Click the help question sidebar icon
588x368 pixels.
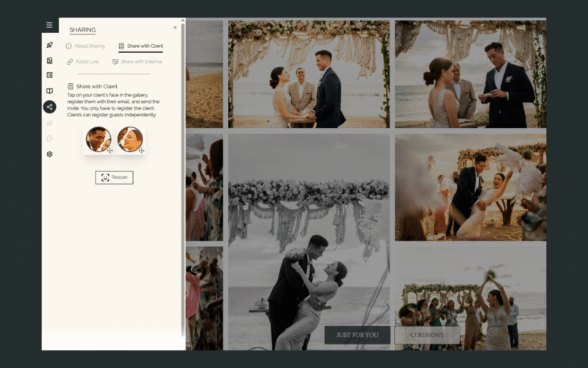pyautogui.click(x=49, y=138)
